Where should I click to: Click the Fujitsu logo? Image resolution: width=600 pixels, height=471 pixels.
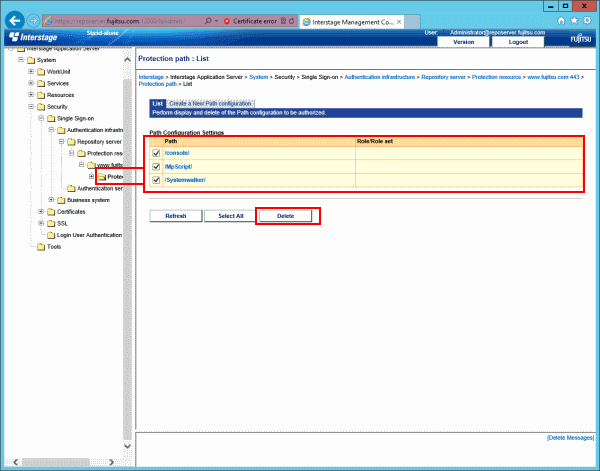581,39
